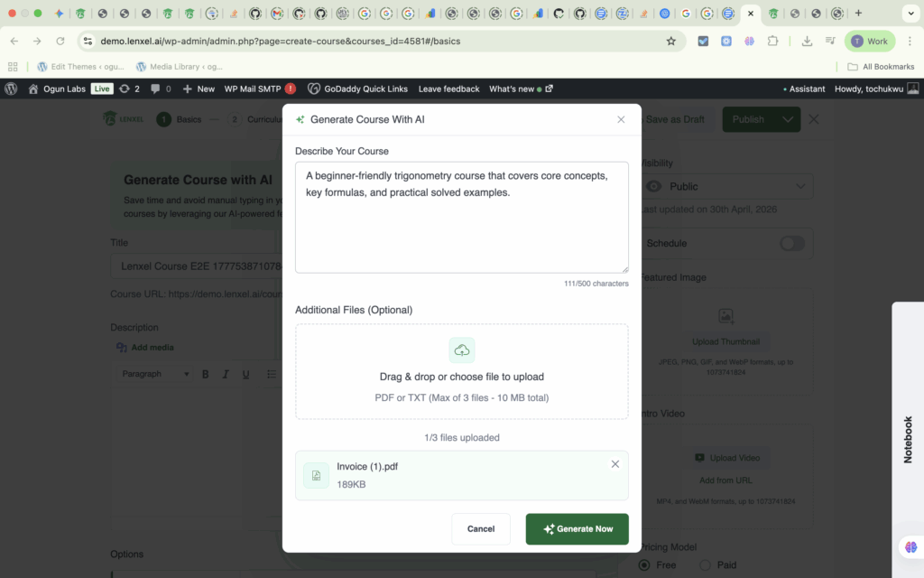This screenshot has height=578, width=924.
Task: Remove the Invoice (1).pdf uploaded file
Action: (x=615, y=464)
